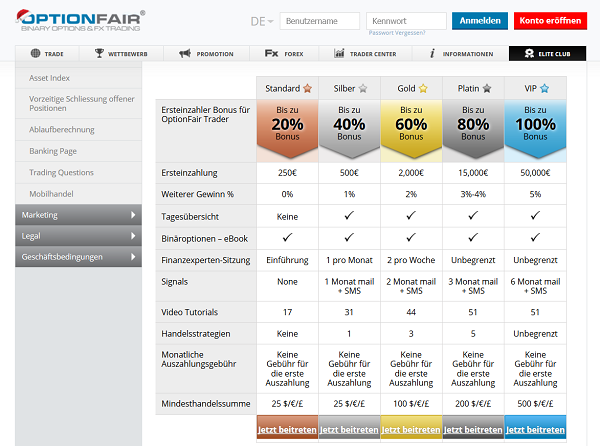
Task: Click the megaphone Promotion icon
Action: tap(185, 54)
